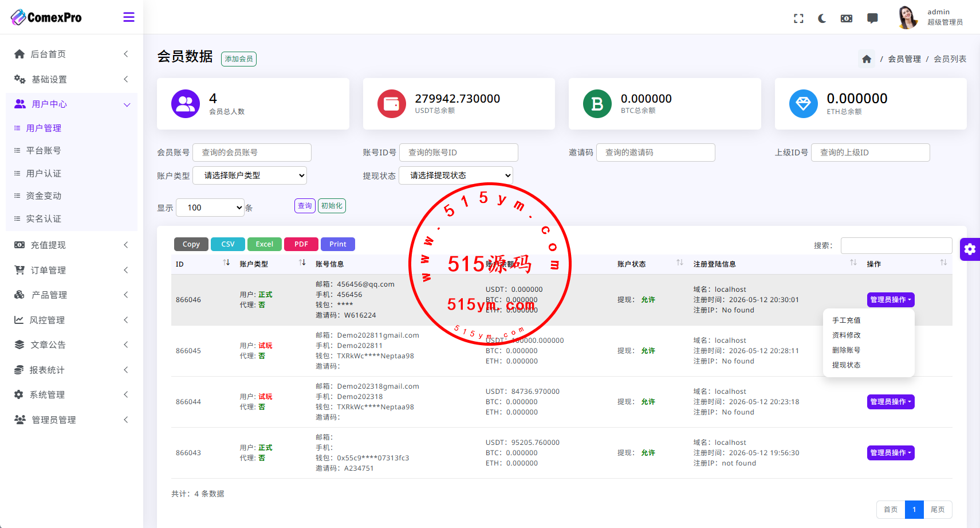Enter fullscreen mode via header icon
The width and height of the screenshot is (980, 528).
click(x=798, y=18)
